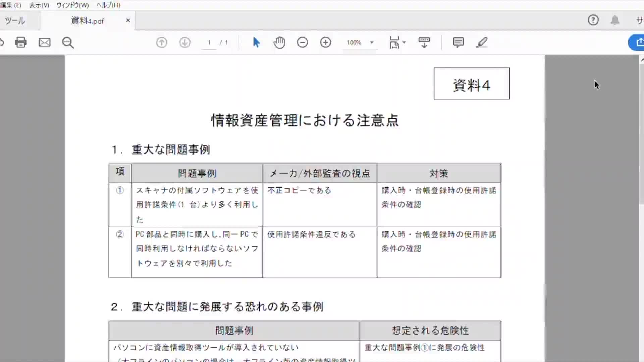Screen dimensions: 644x362
Task: Zoom in with plus button
Action: click(x=325, y=42)
